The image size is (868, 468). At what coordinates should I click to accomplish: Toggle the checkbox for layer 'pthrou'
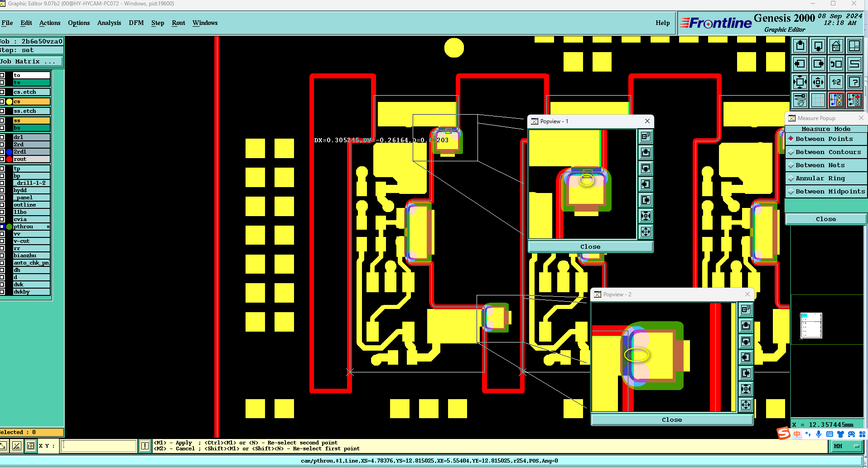pos(2,227)
